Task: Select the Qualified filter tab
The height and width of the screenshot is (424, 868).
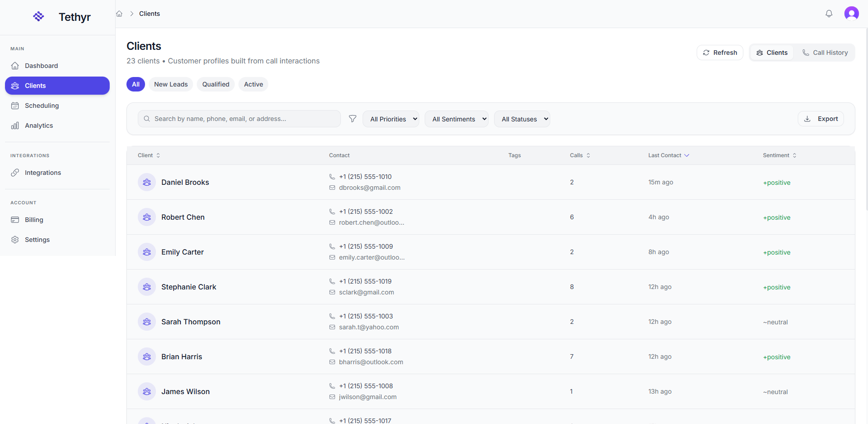Action: point(215,84)
